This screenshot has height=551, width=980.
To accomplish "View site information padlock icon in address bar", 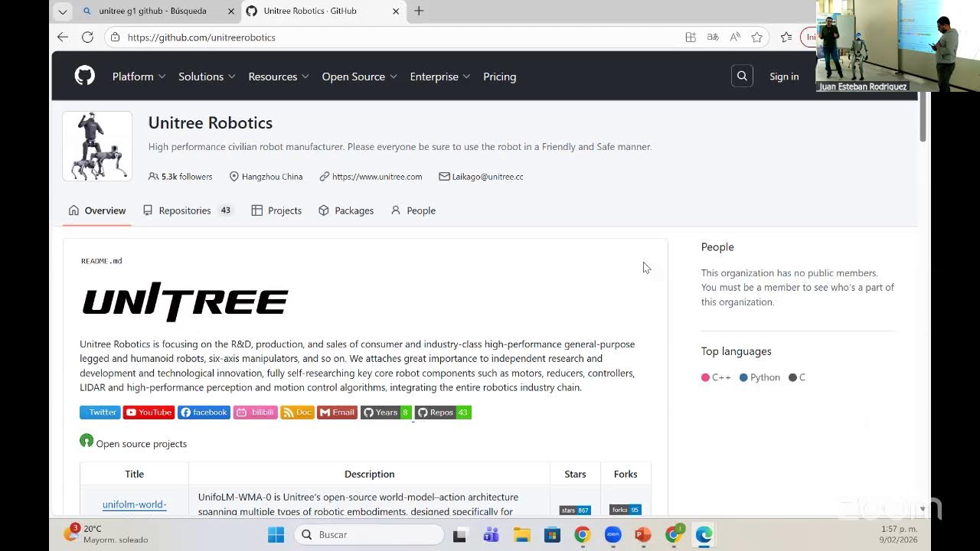I will (115, 37).
